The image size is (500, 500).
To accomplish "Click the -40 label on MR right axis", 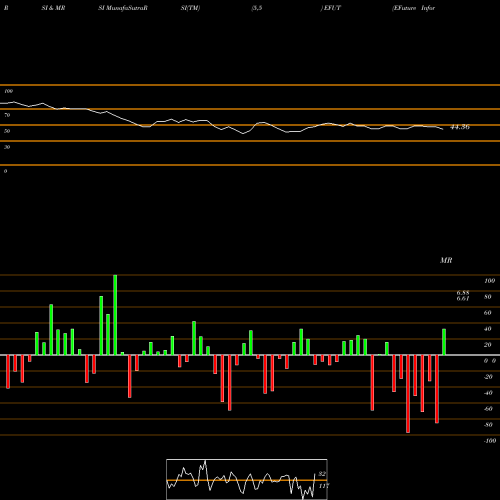I will coord(488,393).
